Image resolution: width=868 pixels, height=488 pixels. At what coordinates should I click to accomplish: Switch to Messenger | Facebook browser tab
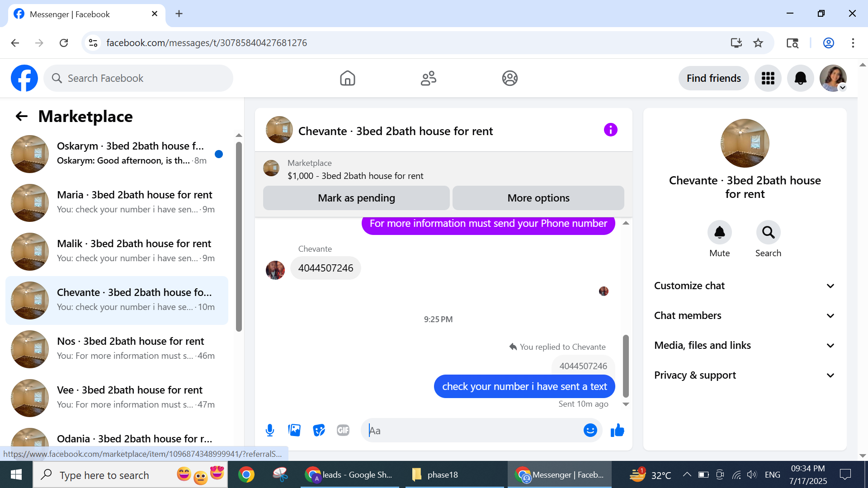(x=86, y=14)
